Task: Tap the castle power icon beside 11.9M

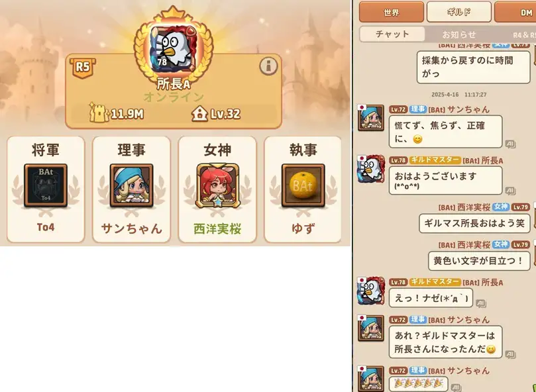Action: click(x=99, y=113)
